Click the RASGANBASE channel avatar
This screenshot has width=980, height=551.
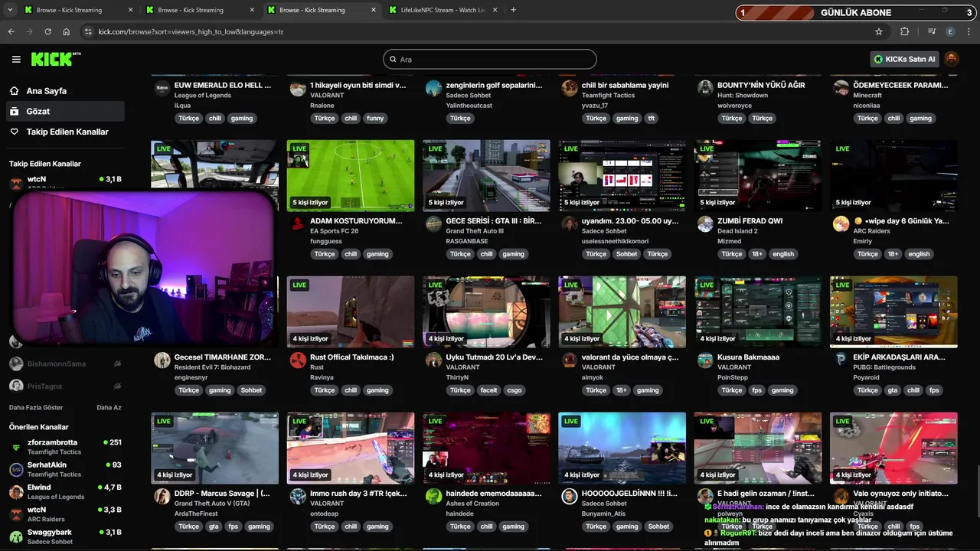click(x=433, y=224)
